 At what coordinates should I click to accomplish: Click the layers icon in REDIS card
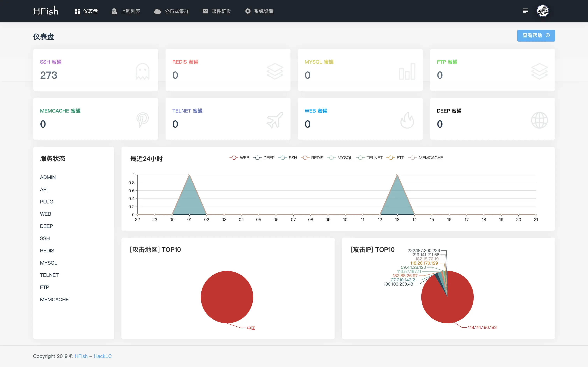tap(275, 71)
